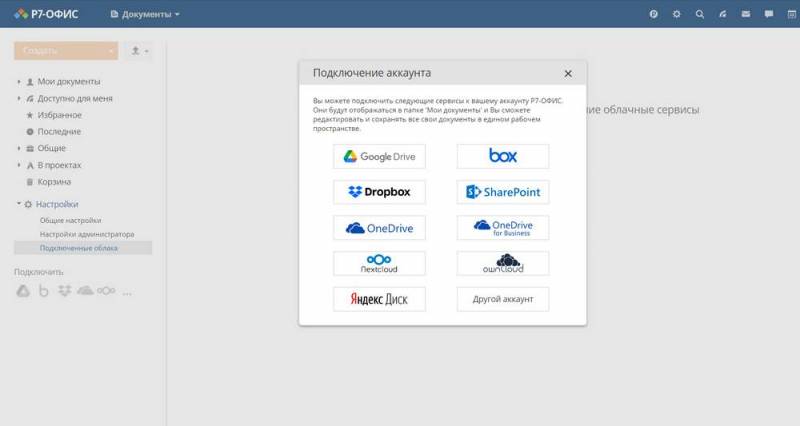Click the sidebar more services ellipsis
Screen dimensions: 800x426
pyautogui.click(x=127, y=293)
